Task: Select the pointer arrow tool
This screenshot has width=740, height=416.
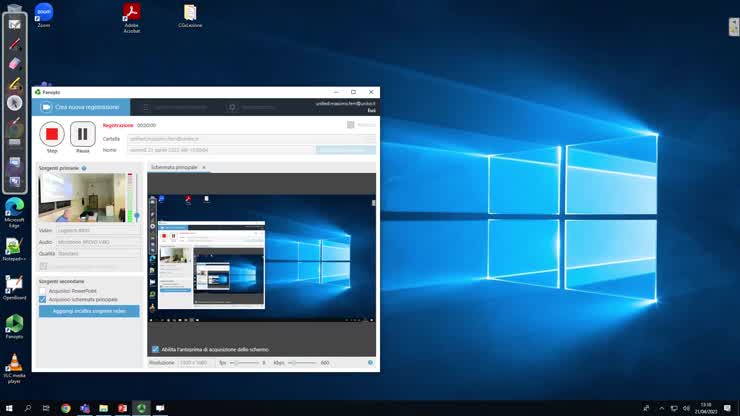Action: pyautogui.click(x=15, y=103)
